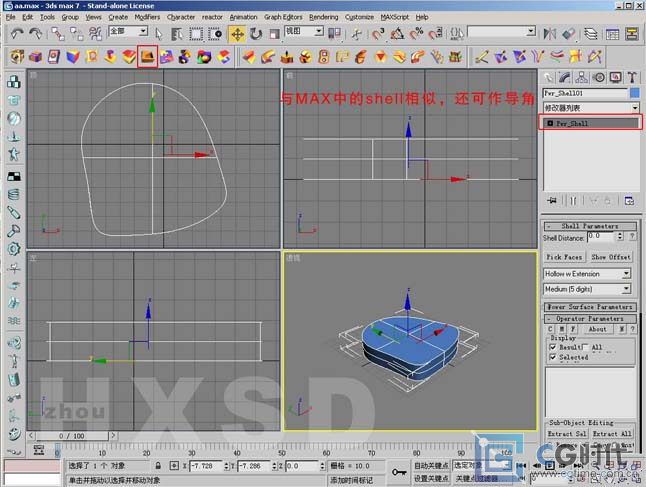This screenshot has width=646, height=487.
Task: Click the Show Offset button
Action: [x=611, y=257]
